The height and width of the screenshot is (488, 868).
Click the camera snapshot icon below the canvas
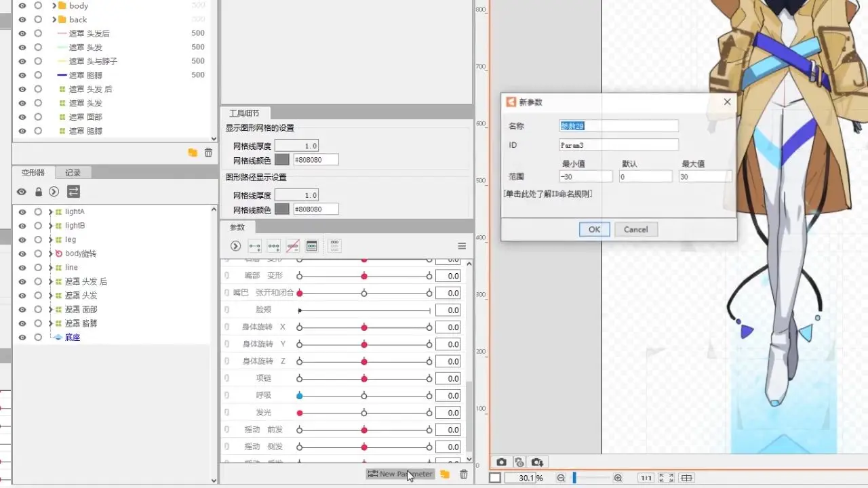(501, 462)
